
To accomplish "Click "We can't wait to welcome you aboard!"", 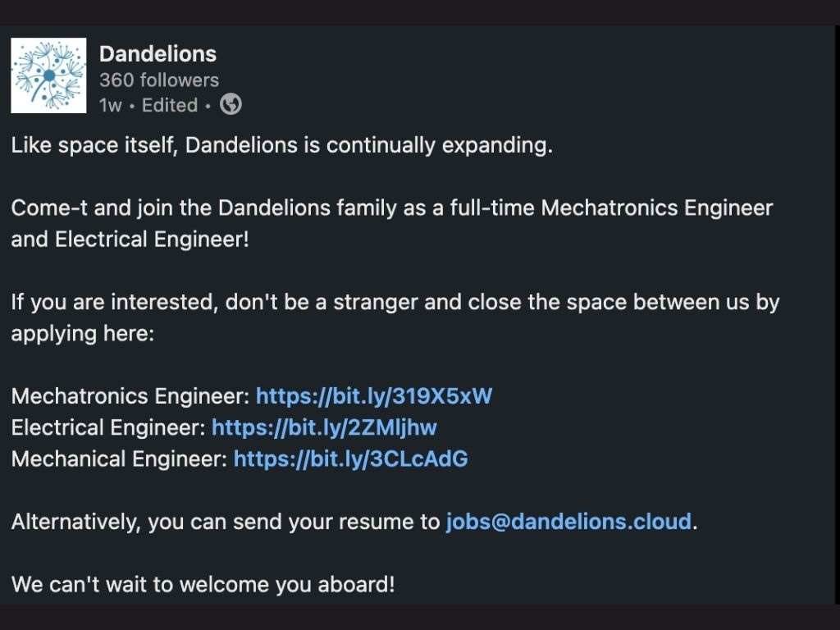I will pyautogui.click(x=203, y=584).
